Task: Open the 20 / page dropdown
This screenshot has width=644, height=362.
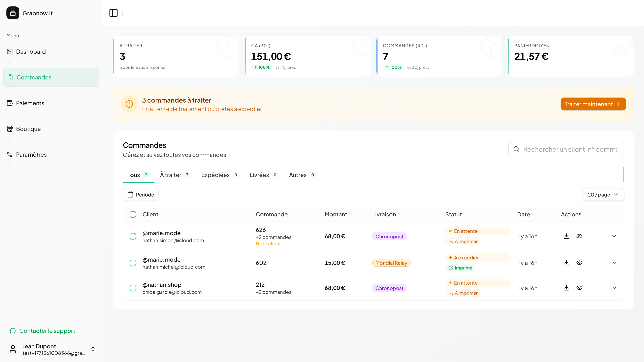Action: click(603, 194)
